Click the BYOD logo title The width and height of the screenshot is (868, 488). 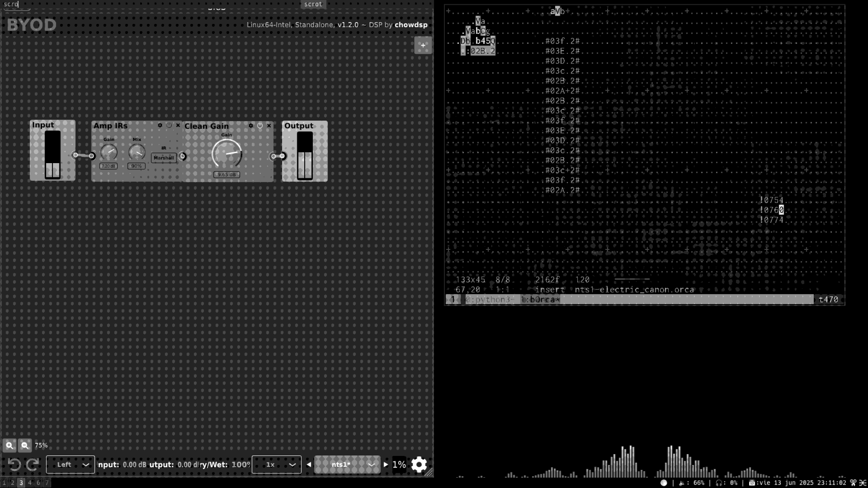pyautogui.click(x=32, y=25)
